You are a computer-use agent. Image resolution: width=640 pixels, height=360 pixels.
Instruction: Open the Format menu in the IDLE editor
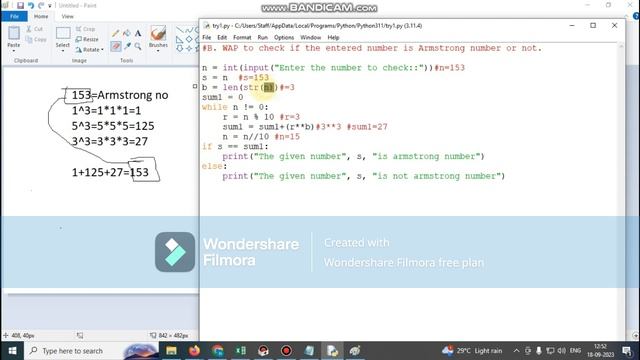click(242, 37)
